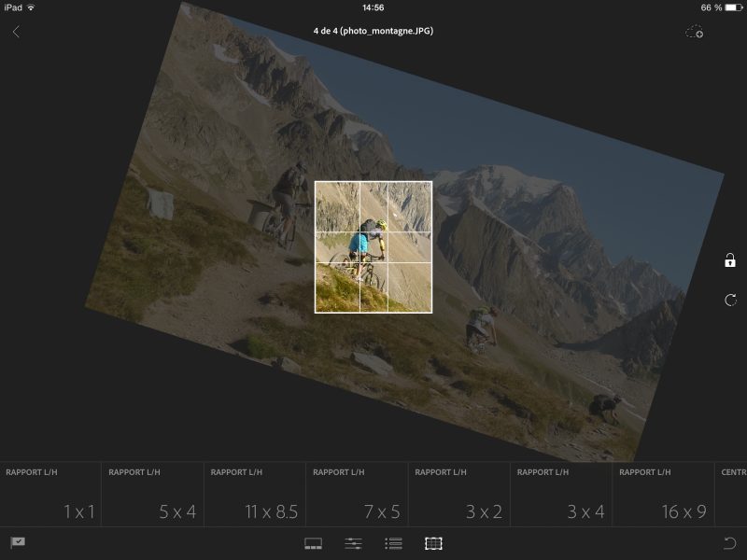Choose the 16 x 9 widescreen ratio
Screen dimensions: 747x560
[664, 495]
